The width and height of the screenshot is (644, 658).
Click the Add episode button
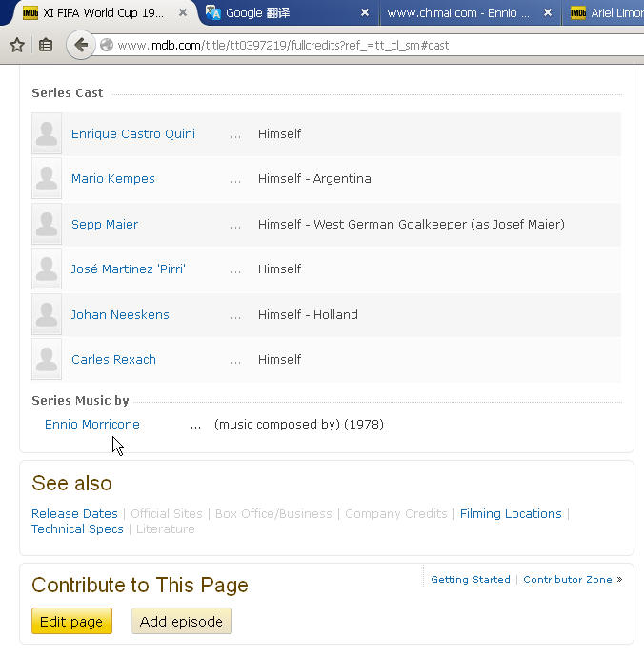pyautogui.click(x=181, y=621)
